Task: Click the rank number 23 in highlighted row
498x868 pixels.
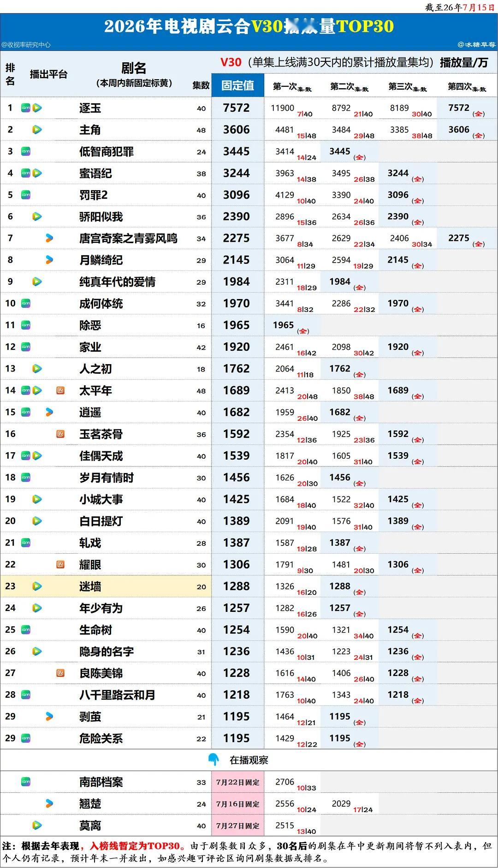Action: [x=10, y=586]
